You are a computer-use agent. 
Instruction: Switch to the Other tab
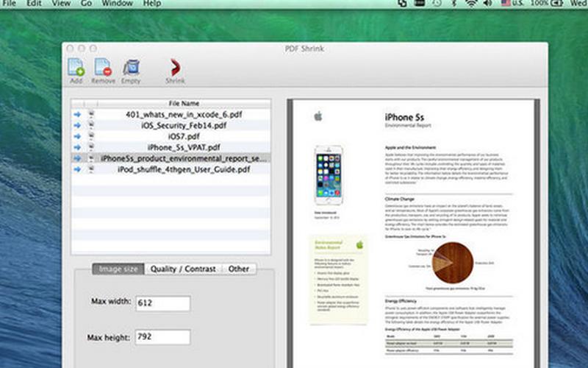point(239,269)
